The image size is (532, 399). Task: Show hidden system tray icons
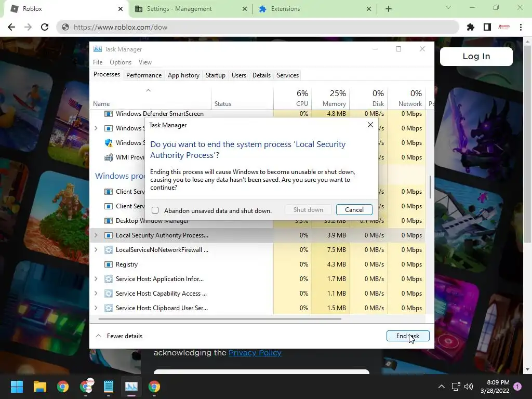pos(442,387)
